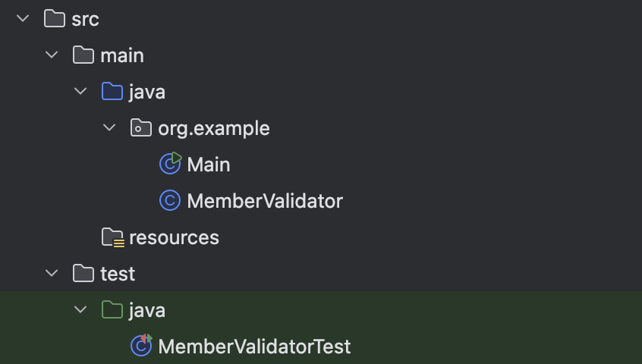
Task: Collapse the org.example package chevron
Action: [x=109, y=128]
